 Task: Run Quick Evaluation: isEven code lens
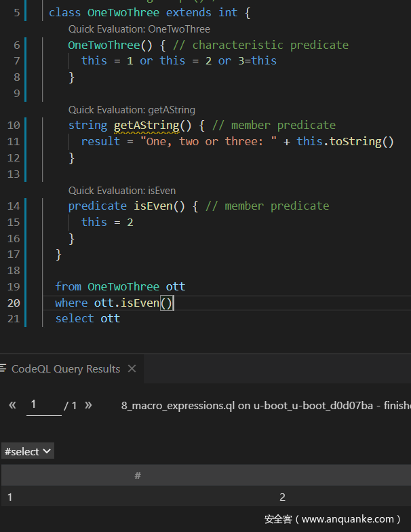coord(122,191)
